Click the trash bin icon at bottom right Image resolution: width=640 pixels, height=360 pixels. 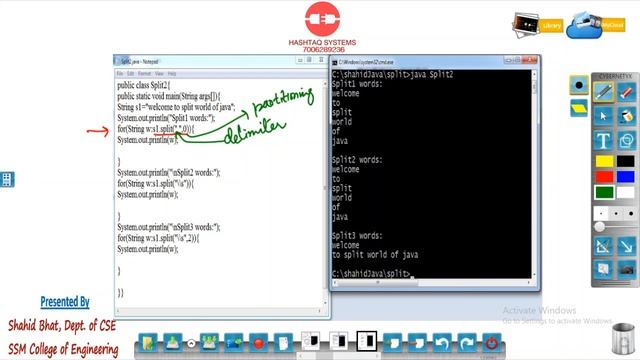tap(623, 338)
